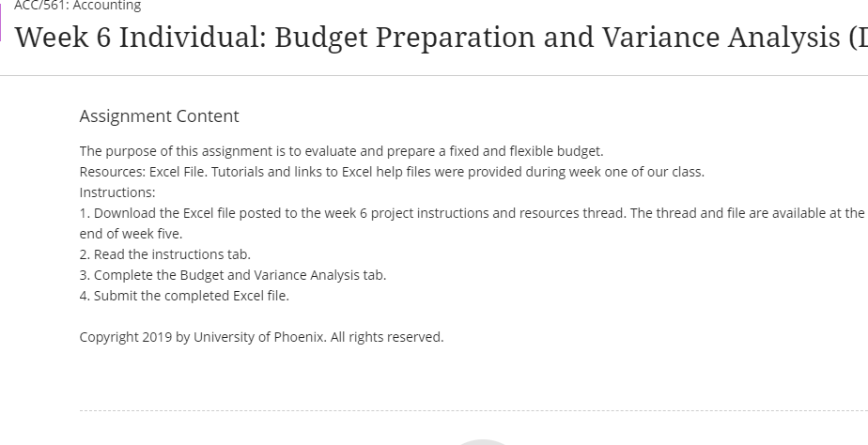Select the purple accent bar beside the title
Image resolution: width=868 pixels, height=445 pixels.
tap(1, 23)
